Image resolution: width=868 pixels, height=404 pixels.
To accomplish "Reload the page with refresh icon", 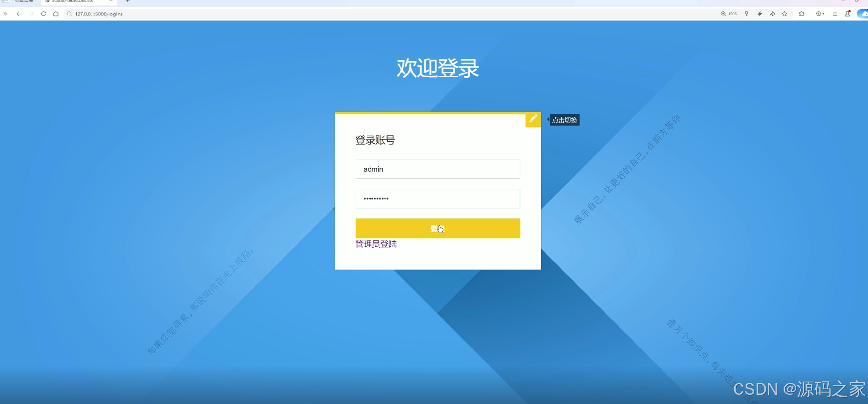I will 43,14.
